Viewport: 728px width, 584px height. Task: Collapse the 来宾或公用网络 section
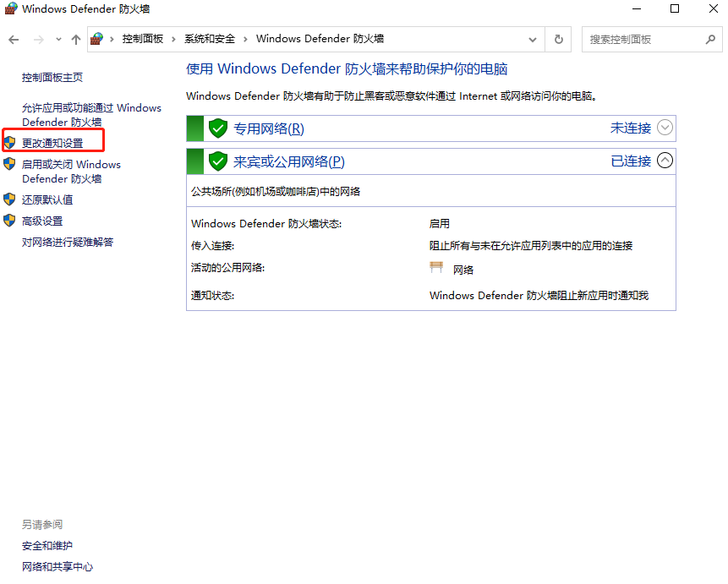click(x=665, y=161)
